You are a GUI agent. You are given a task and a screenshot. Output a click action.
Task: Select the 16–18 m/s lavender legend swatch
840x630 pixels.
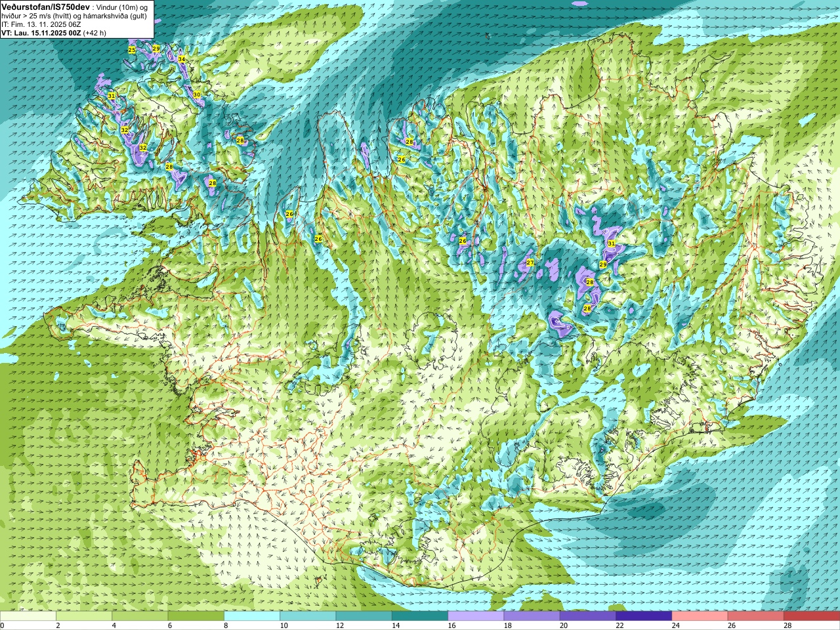476,616
